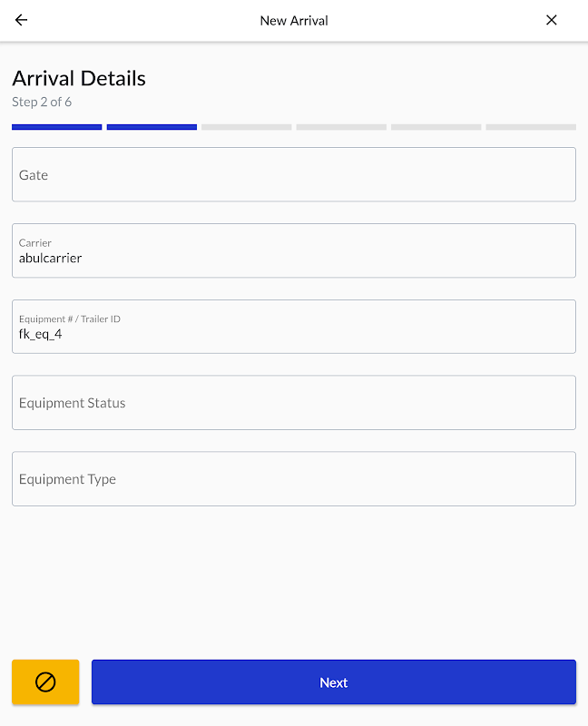
Task: Click the fk_eq_4 trailer ID value
Action: (x=40, y=334)
